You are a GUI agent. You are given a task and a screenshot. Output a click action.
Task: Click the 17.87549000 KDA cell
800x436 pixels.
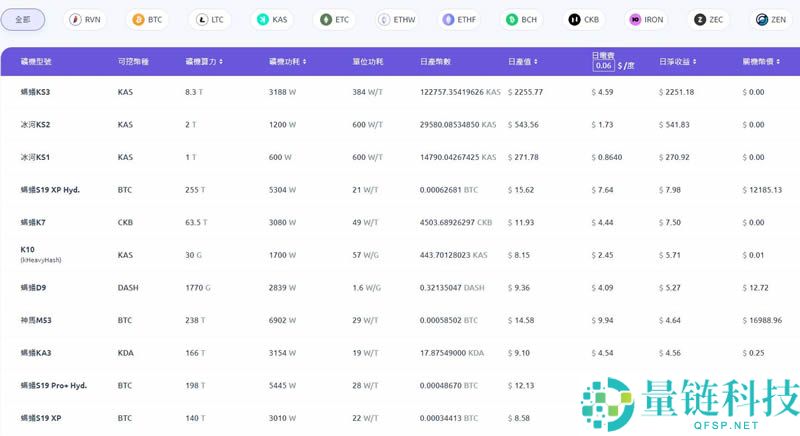point(452,353)
